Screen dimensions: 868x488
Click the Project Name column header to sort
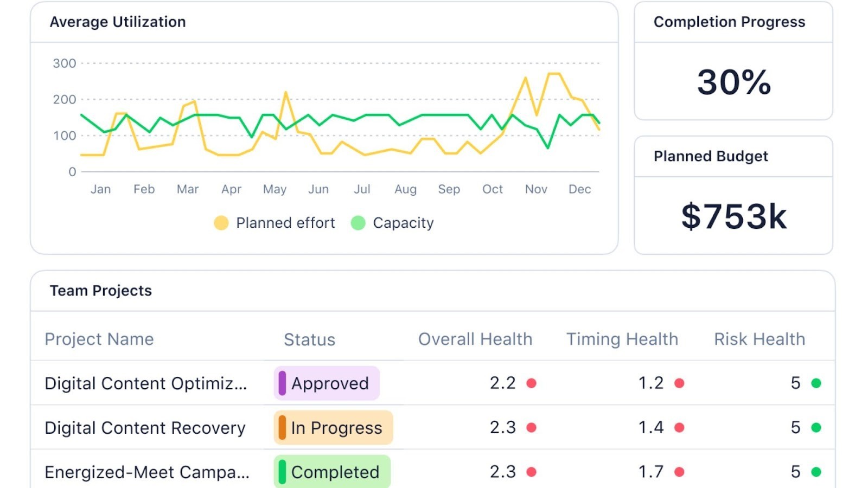pyautogui.click(x=99, y=339)
